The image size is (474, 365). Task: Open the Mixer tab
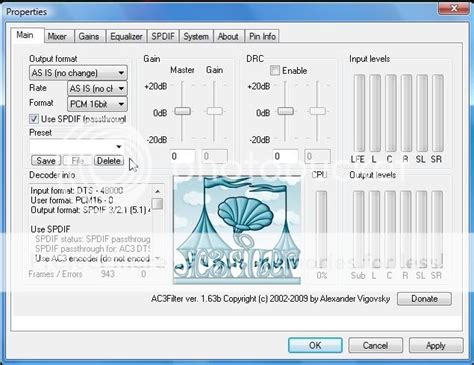pyautogui.click(x=58, y=36)
